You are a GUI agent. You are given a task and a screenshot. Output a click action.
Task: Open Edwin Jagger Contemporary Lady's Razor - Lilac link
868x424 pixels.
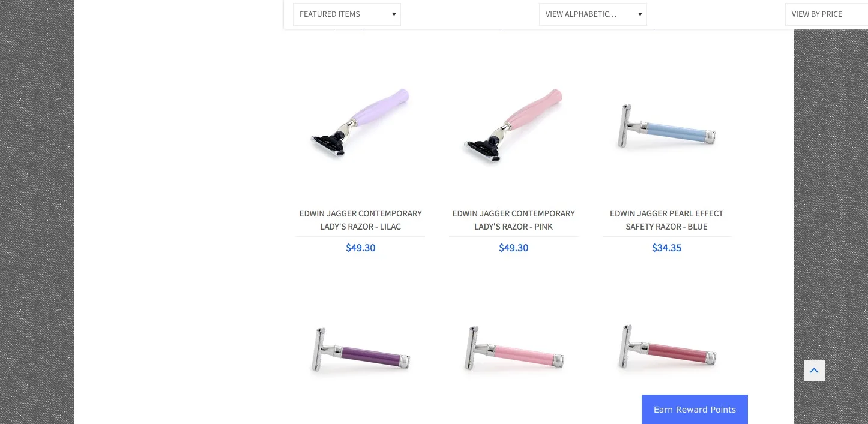click(360, 220)
